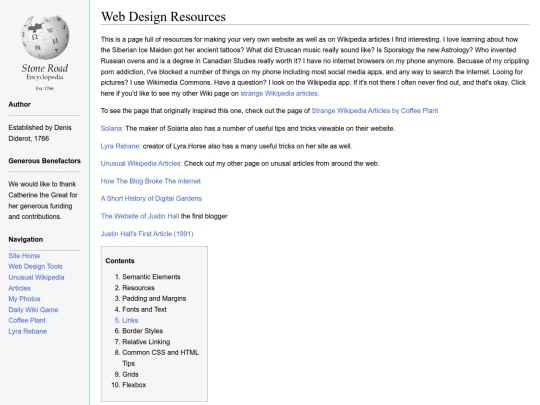
Task: Jump to Flexbox section in Contents
Action: point(134,385)
